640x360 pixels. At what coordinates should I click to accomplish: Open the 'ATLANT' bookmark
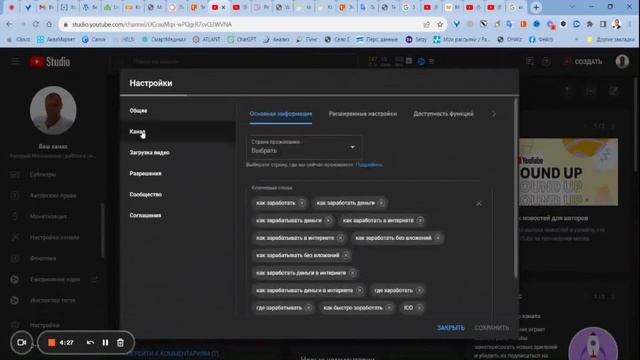click(x=207, y=40)
